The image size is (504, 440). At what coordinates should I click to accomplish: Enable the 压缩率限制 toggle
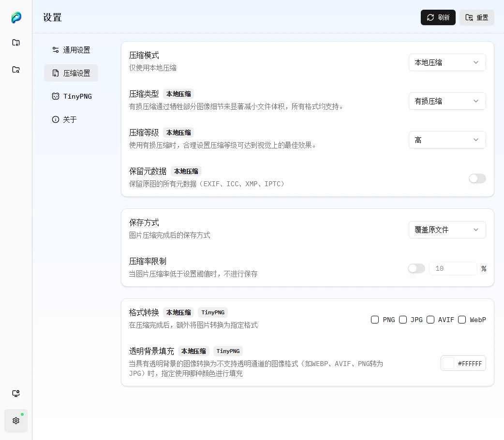[x=416, y=268]
